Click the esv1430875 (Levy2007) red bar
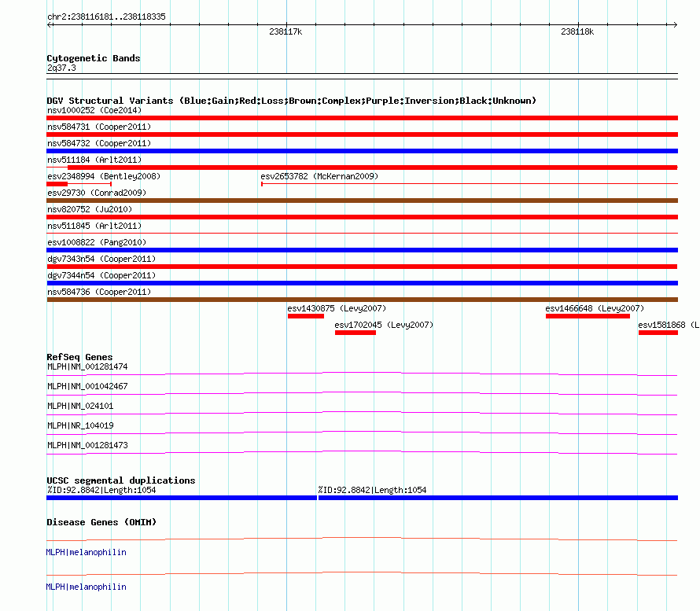The image size is (700, 611). [306, 316]
